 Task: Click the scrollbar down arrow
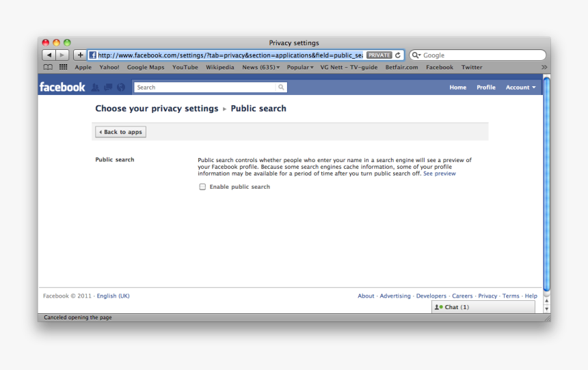pos(547,309)
